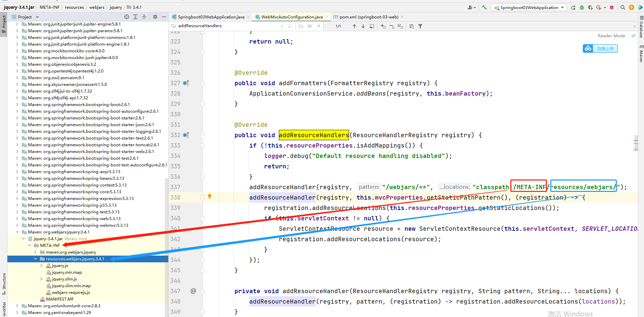Viewport: 644px width, 317px height.
Task: Open the dropdown arrow beside profiler icon
Action: pos(605,7)
